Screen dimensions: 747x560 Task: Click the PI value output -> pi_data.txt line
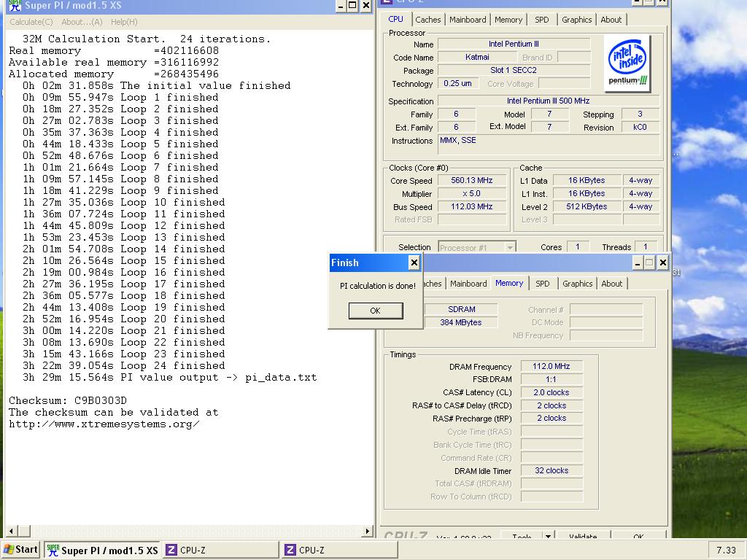169,377
